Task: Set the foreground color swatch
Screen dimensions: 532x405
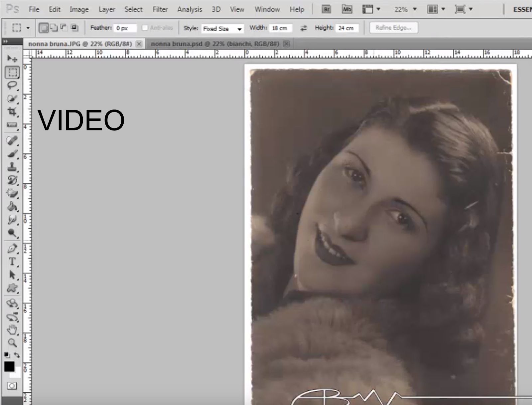Action: pyautogui.click(x=9, y=366)
